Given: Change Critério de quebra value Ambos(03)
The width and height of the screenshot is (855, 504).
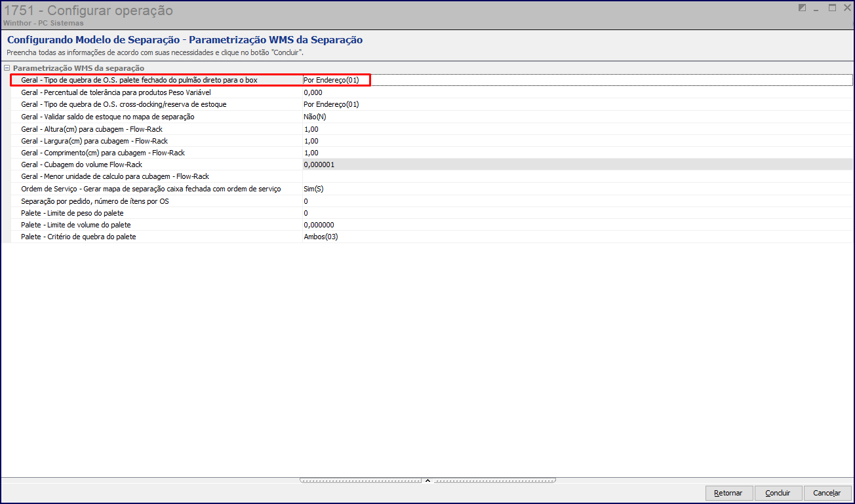Looking at the screenshot, I should point(578,237).
